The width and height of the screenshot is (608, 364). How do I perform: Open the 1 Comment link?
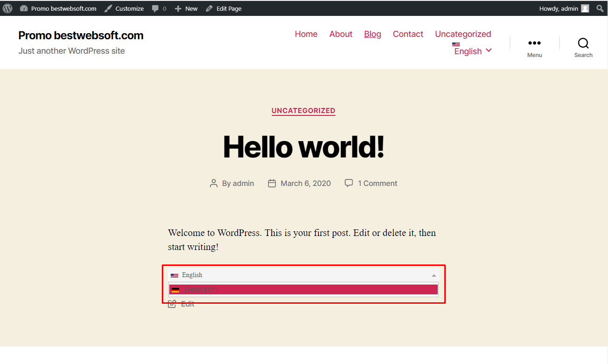377,184
